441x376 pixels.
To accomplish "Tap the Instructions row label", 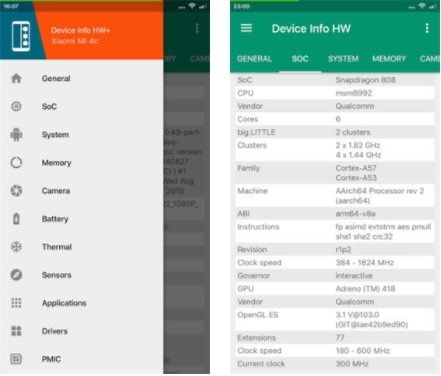I will coord(258,227).
